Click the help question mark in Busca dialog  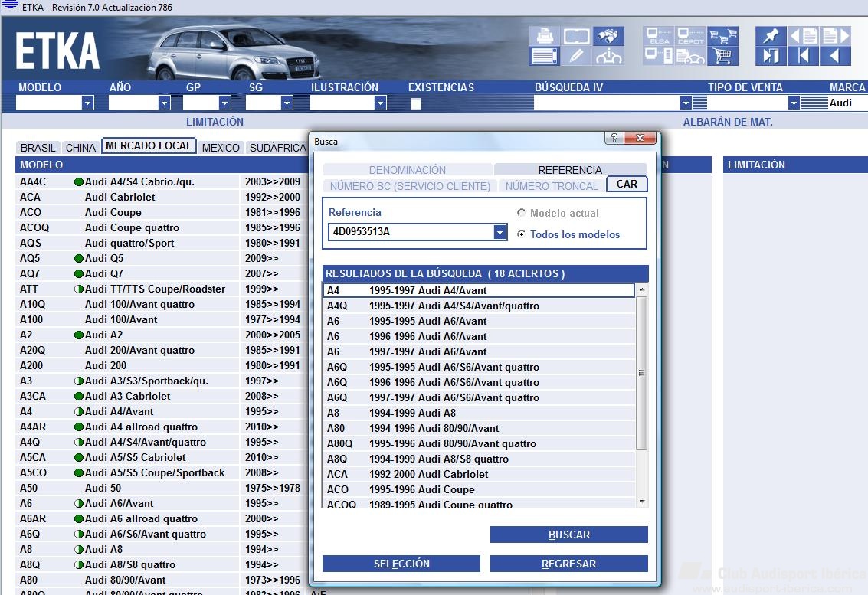click(614, 138)
